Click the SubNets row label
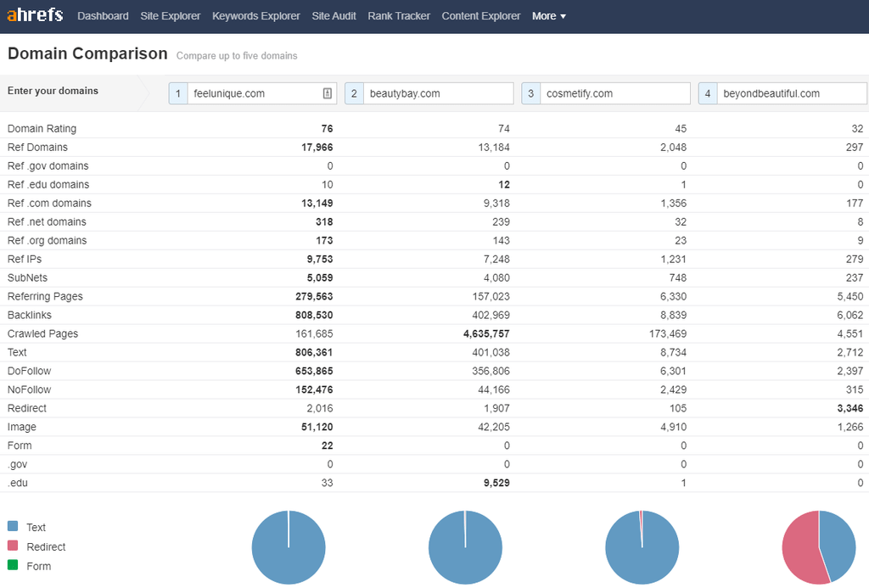This screenshot has width=869, height=588. pos(28,277)
